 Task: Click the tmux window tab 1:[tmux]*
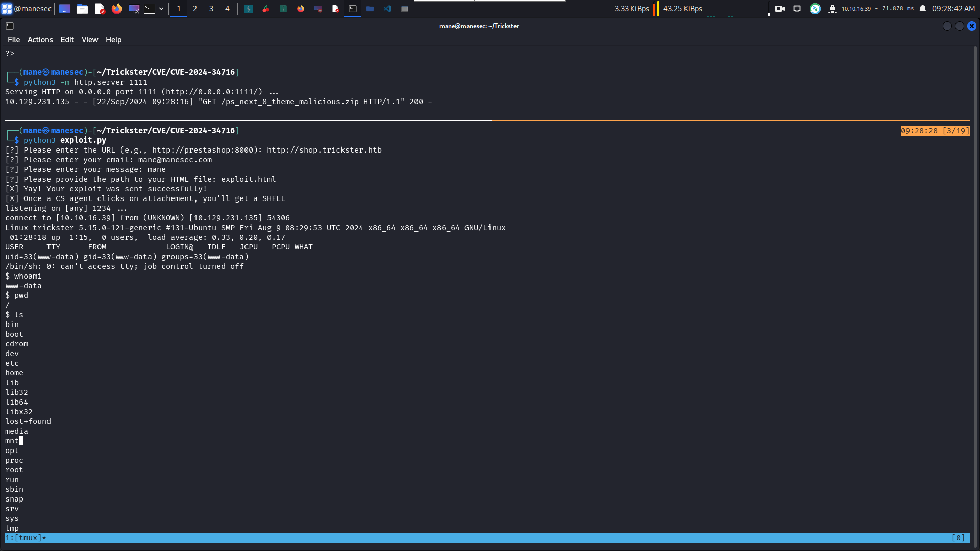tap(26, 538)
